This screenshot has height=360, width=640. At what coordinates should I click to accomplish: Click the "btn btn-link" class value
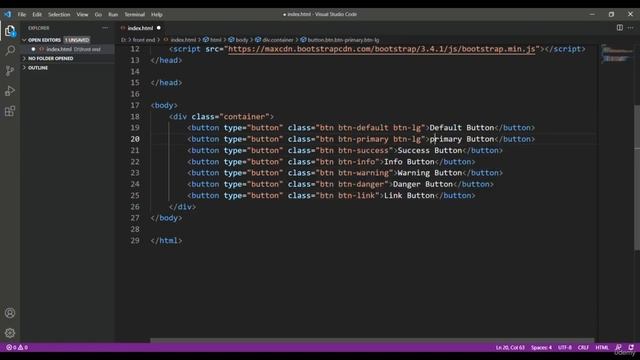point(347,196)
